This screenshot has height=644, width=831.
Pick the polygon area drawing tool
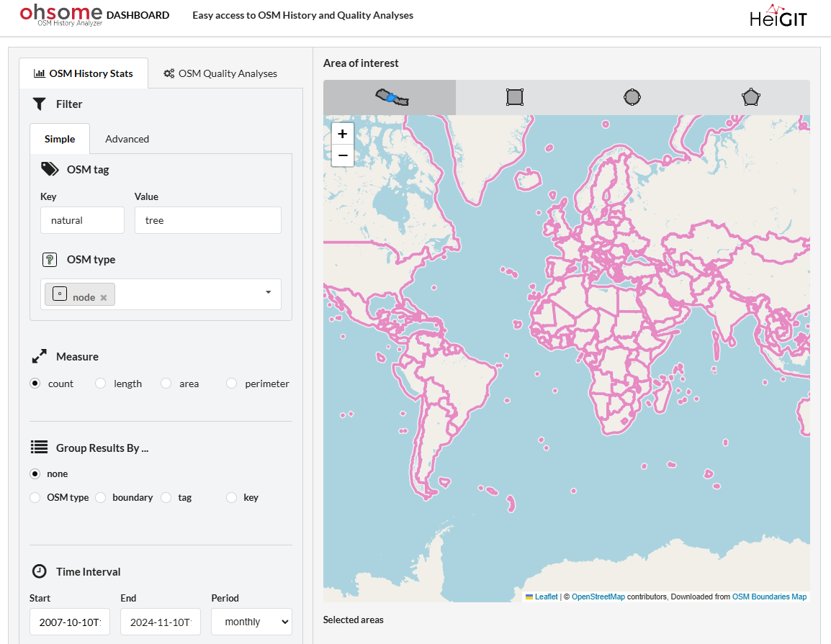(750, 97)
